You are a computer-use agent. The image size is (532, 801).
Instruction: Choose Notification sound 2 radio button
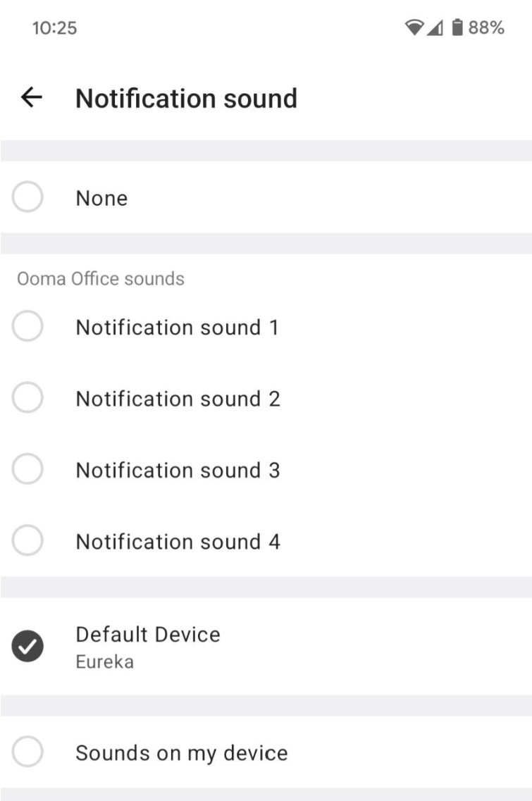coord(27,397)
